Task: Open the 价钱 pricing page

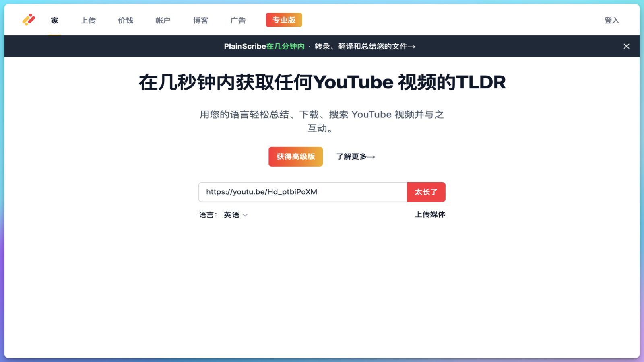Action: click(125, 20)
